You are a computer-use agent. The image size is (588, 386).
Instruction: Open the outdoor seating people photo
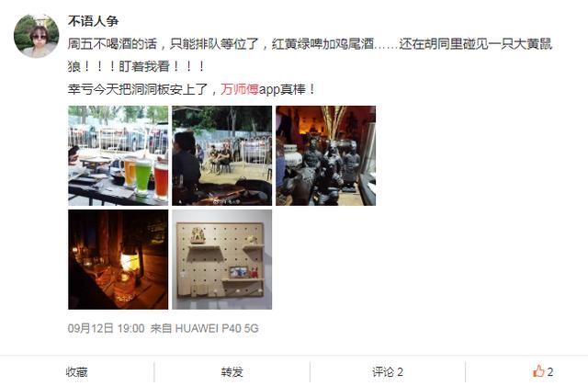coord(222,155)
